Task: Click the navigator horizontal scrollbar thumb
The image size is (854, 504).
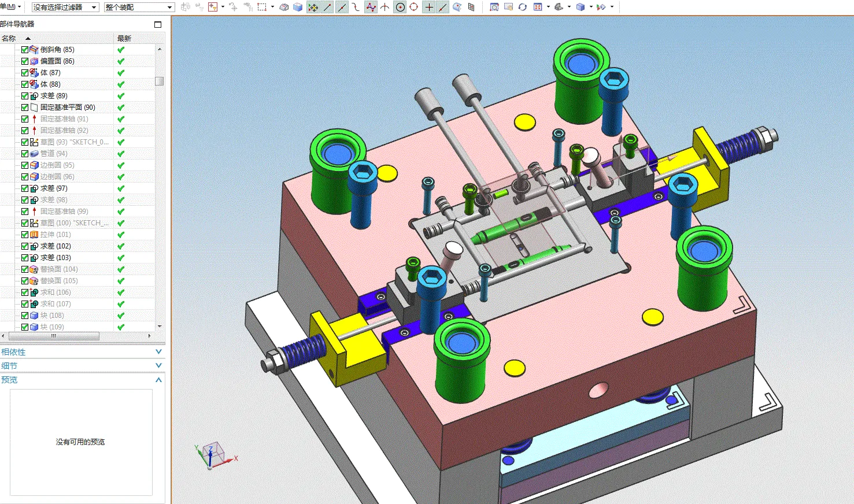Action: click(x=53, y=336)
